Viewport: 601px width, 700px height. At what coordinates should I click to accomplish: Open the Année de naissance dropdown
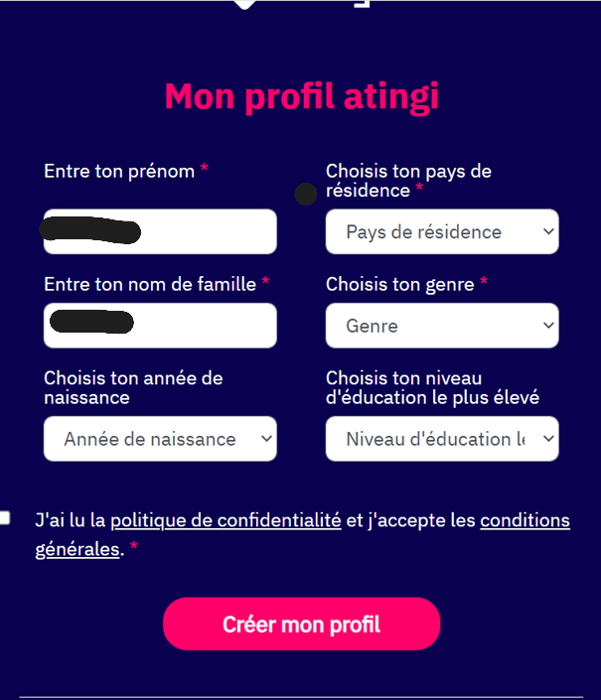(x=160, y=439)
